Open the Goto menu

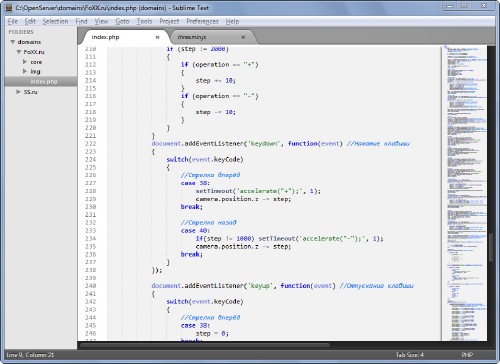point(122,21)
